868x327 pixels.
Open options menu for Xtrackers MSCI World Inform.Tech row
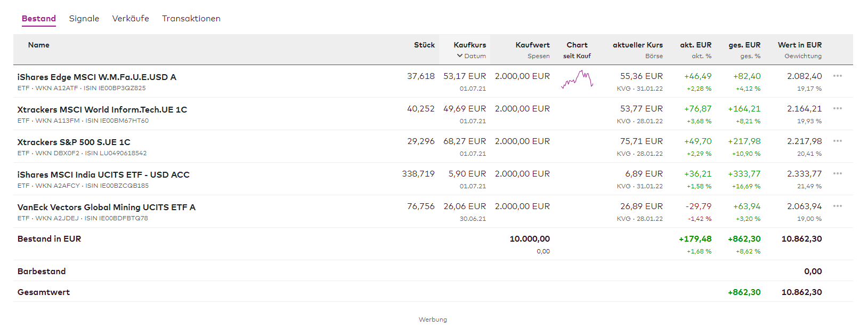pos(837,108)
